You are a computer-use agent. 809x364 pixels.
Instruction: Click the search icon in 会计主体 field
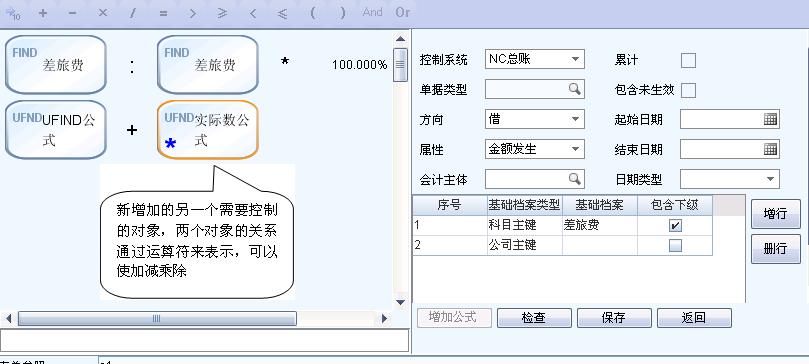(574, 179)
